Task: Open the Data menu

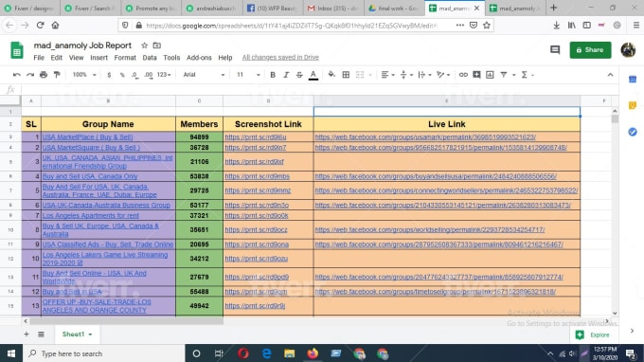Action: (150, 58)
